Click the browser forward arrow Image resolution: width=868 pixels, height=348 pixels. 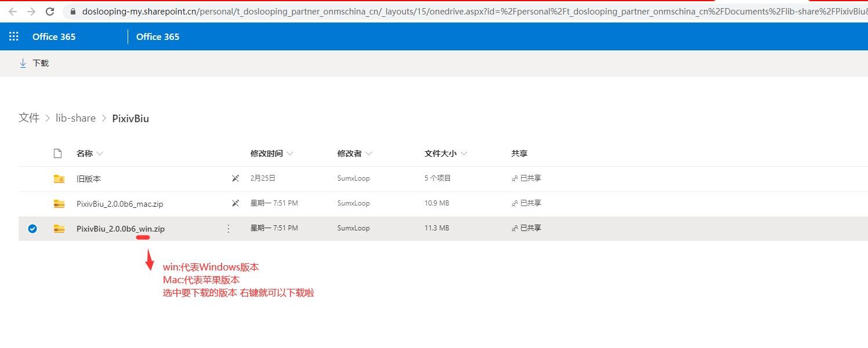tap(31, 12)
